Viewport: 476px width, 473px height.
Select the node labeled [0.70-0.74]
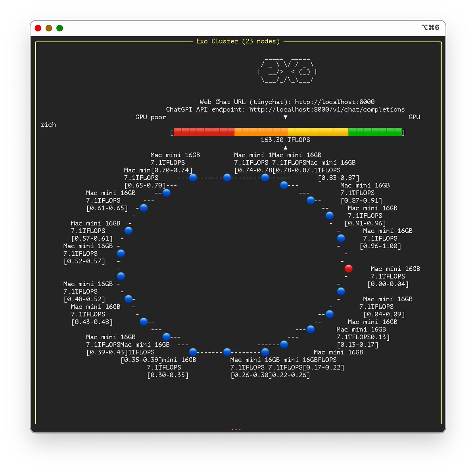193,178
